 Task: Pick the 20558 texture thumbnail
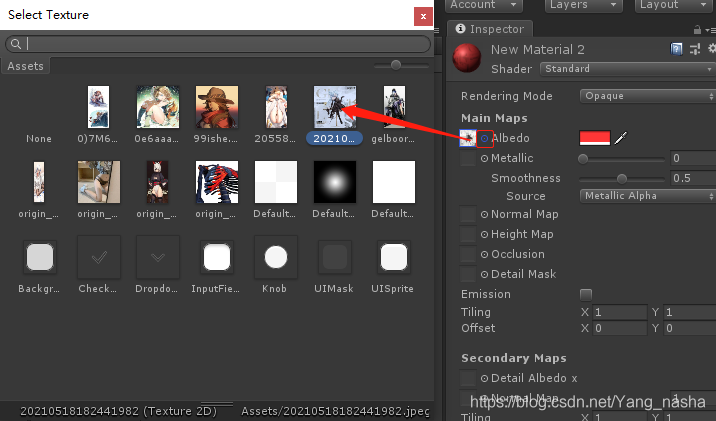click(276, 107)
